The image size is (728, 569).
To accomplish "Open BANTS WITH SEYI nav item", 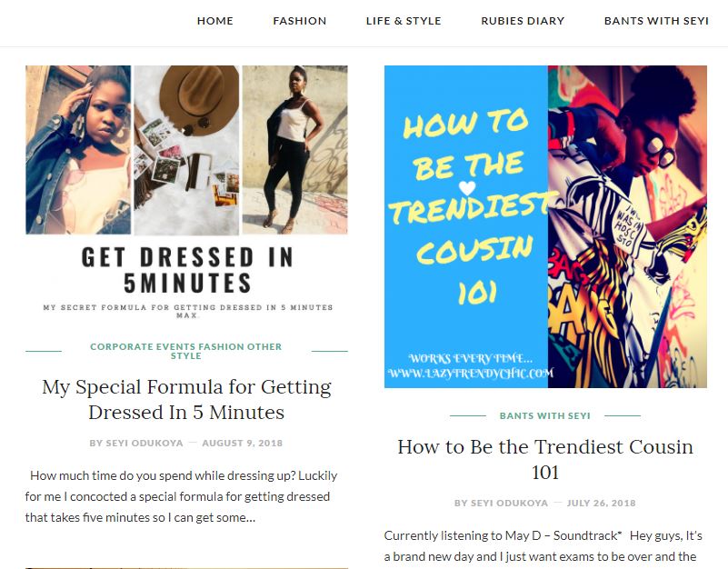I will (x=656, y=21).
